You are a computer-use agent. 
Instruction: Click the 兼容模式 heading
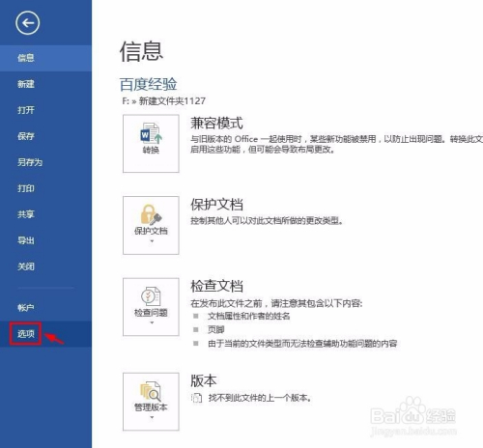(x=216, y=124)
